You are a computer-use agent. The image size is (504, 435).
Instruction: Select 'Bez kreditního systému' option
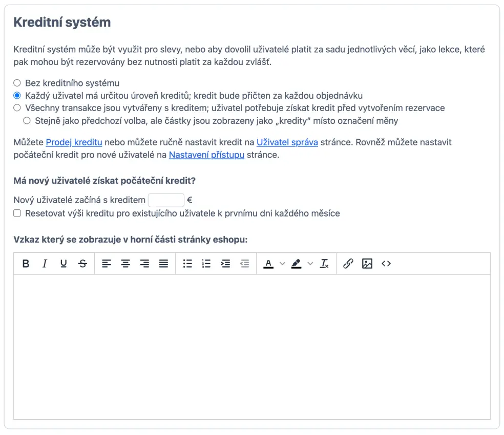(17, 83)
